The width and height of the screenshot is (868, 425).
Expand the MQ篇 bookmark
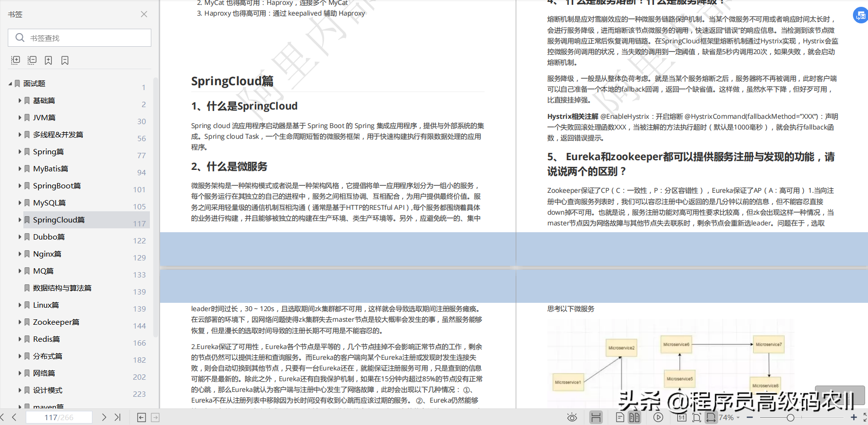pos(20,271)
